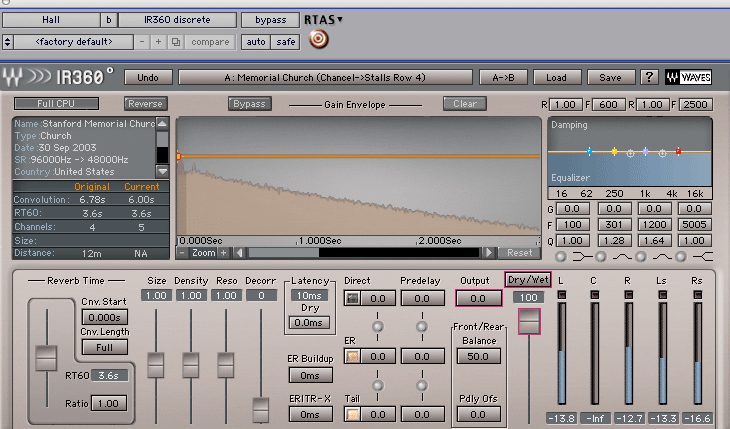
Task: Click the Undo button
Action: [147, 77]
